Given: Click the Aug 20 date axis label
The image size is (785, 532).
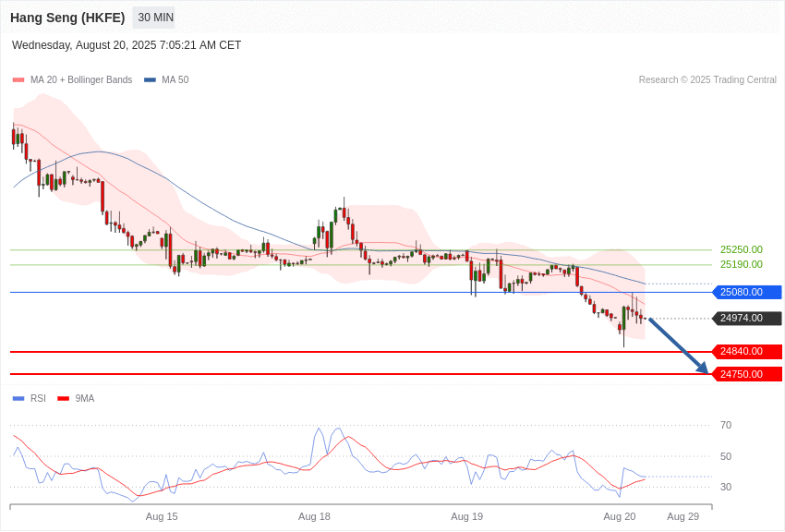Looking at the screenshot, I should point(620,516).
